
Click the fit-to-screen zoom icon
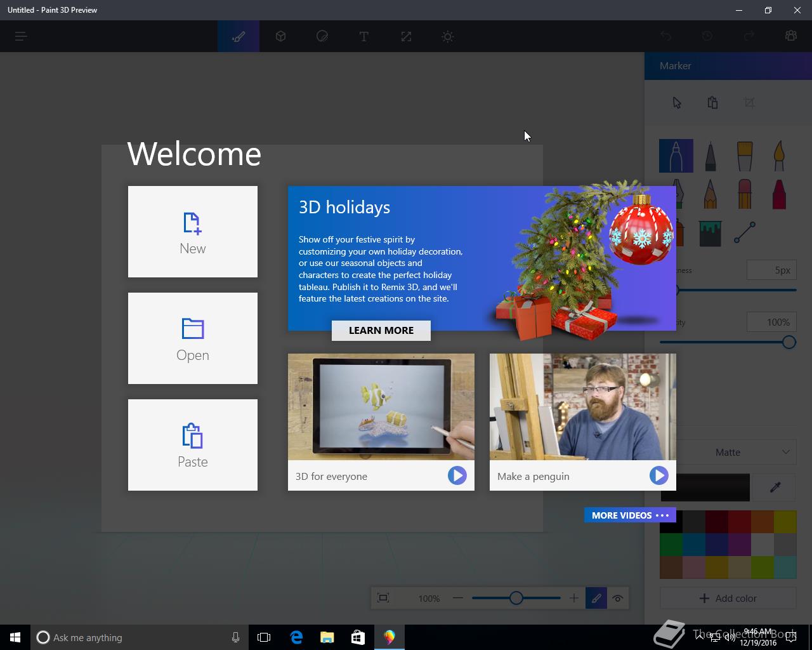[x=383, y=598]
